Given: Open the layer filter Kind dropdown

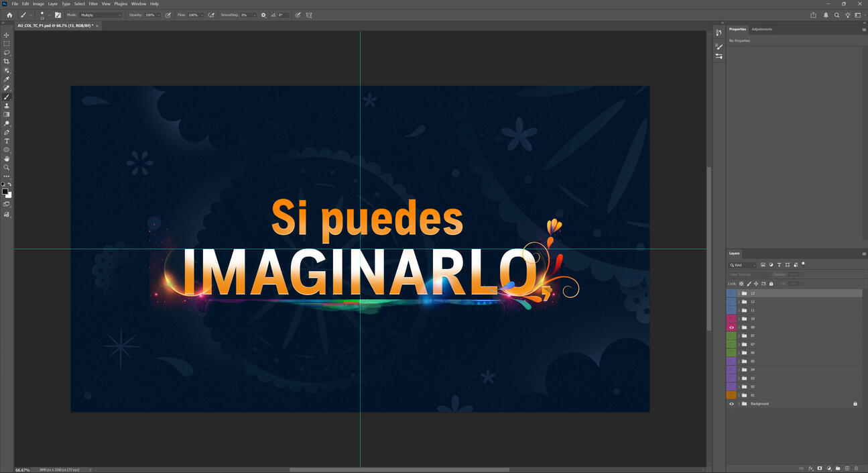Looking at the screenshot, I should click(743, 265).
